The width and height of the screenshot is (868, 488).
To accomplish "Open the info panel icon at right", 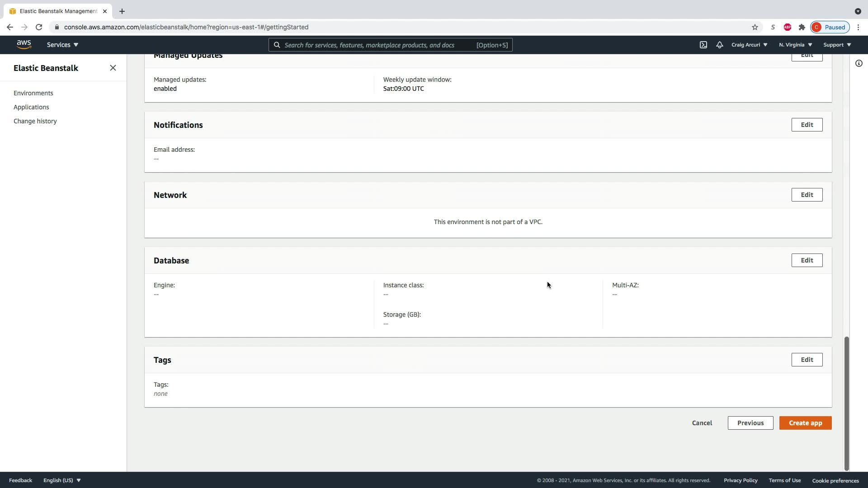I will (x=859, y=63).
